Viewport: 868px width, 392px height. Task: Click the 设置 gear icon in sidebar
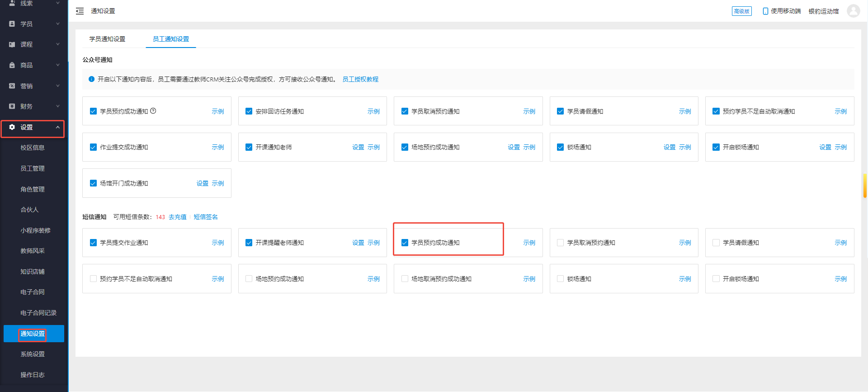point(12,127)
